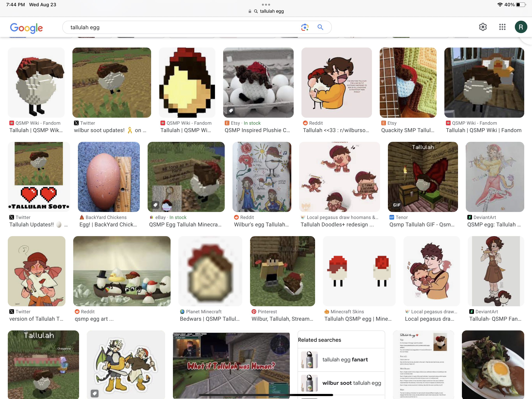The height and width of the screenshot is (399, 532).
Task: Open Tallulah the egg crochet pattern image
Action: point(423,365)
